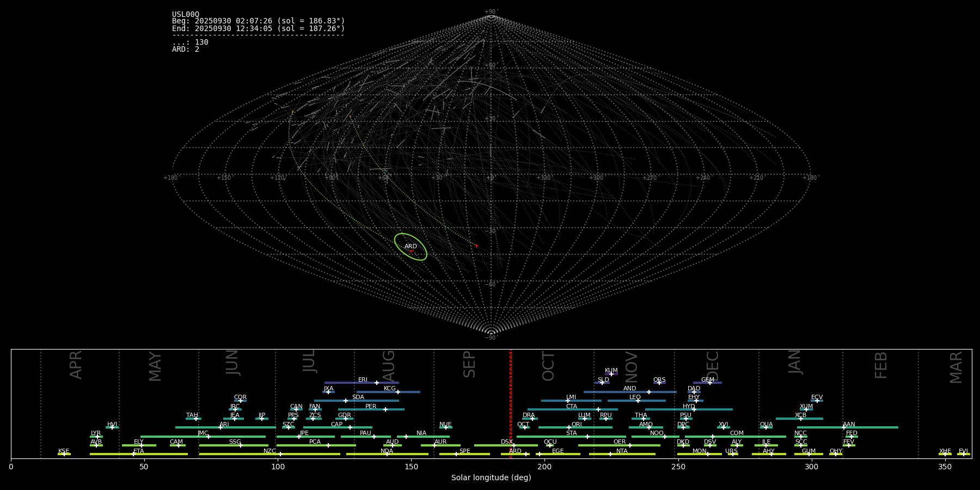Click the ERI shower label
Screen dimensions: 980x490
363,379
